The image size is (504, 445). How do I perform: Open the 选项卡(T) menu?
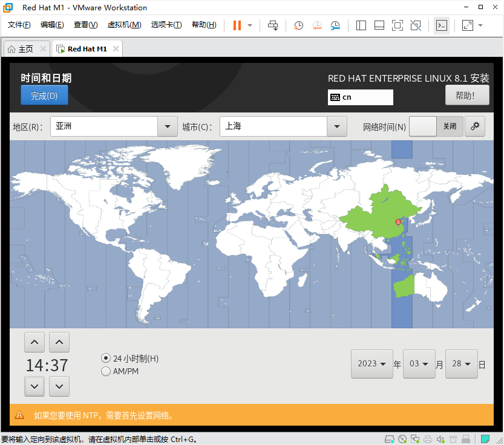point(166,25)
